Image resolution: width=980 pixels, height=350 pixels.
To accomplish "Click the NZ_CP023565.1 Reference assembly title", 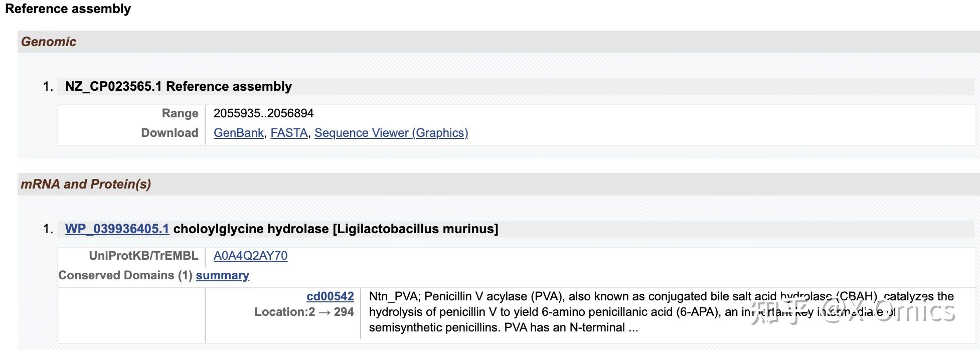I will click(x=178, y=86).
